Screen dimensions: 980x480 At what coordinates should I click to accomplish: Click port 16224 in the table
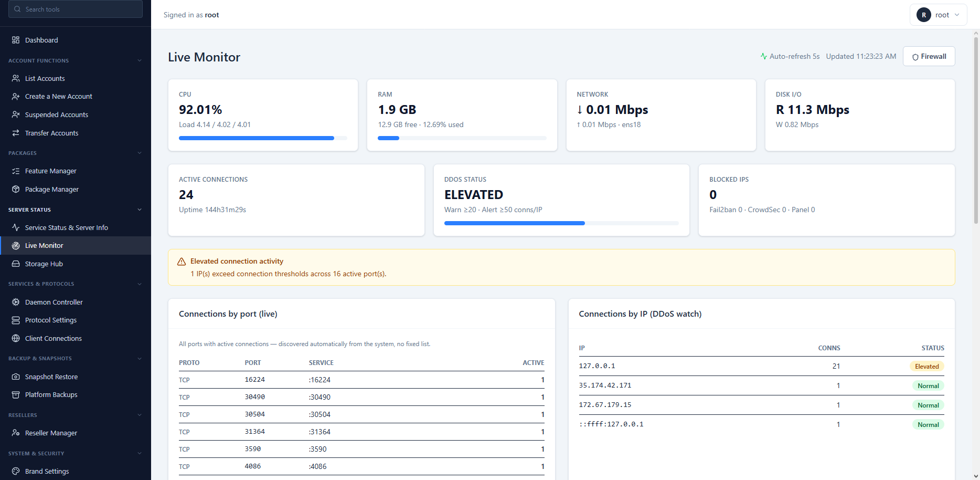click(254, 380)
